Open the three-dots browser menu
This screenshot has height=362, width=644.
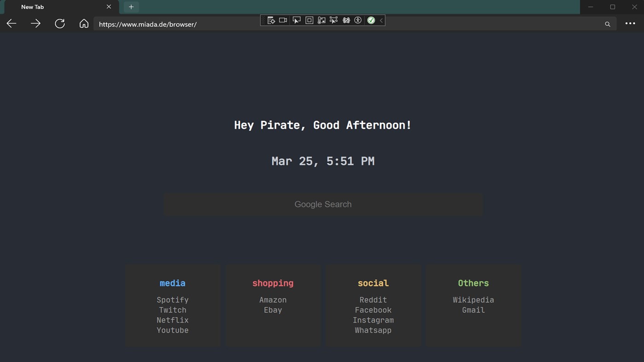tap(630, 23)
